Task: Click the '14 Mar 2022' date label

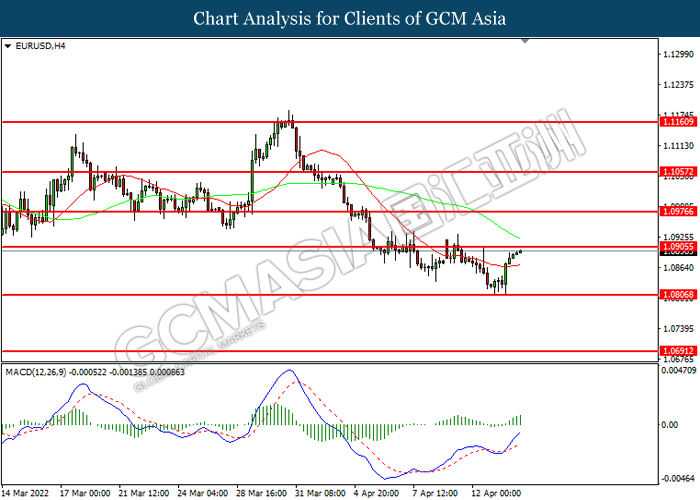Action: (25, 493)
